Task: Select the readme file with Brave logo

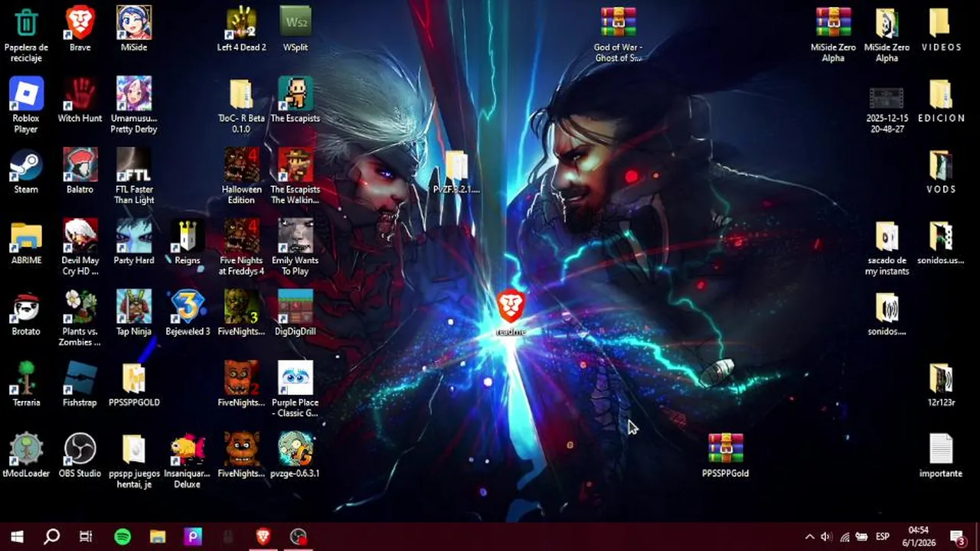Action: tap(510, 314)
